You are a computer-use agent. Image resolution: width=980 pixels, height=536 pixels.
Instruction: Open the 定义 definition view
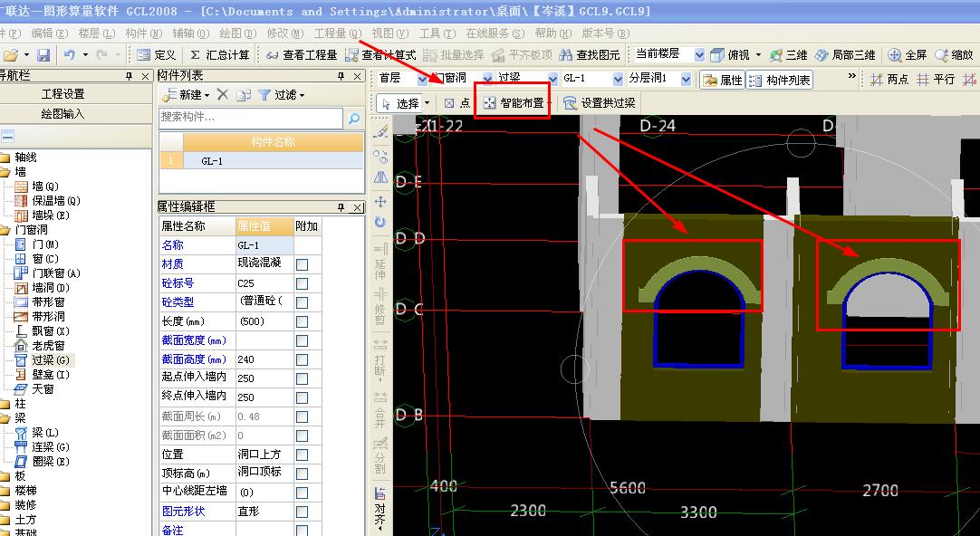[x=157, y=55]
